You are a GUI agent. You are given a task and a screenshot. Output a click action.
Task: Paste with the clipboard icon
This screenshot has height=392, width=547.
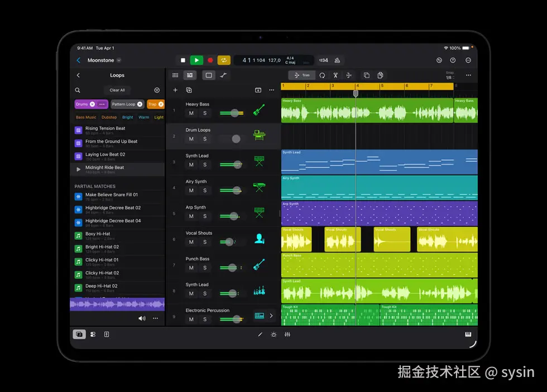pos(380,75)
